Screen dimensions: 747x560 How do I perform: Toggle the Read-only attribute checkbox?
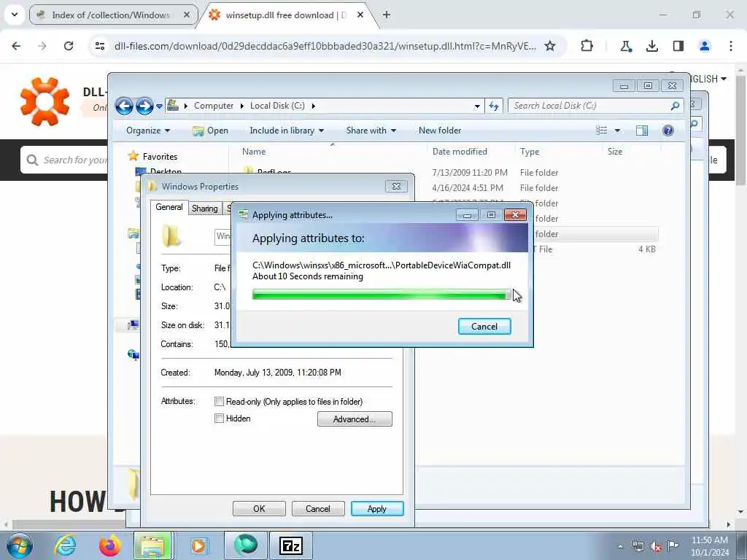click(x=219, y=402)
